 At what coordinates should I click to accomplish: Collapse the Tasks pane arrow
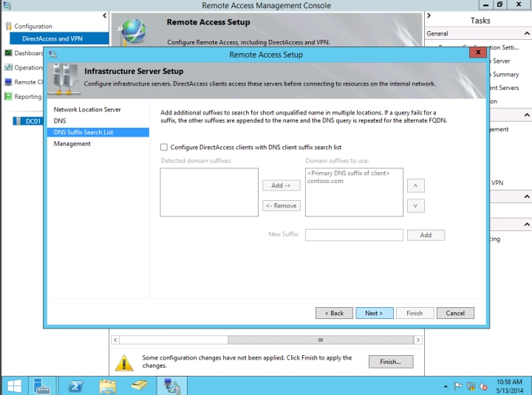tap(429, 16)
